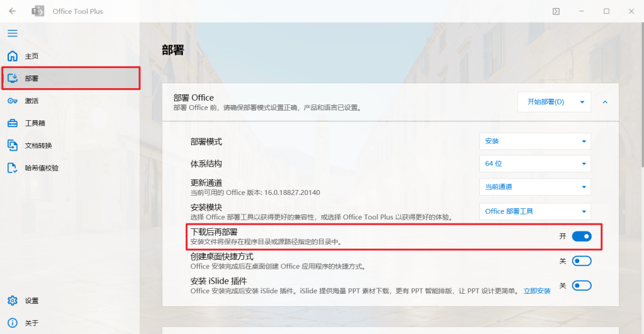
Task: Open the 部署模式 dropdown showing 安装
Action: coord(535,142)
